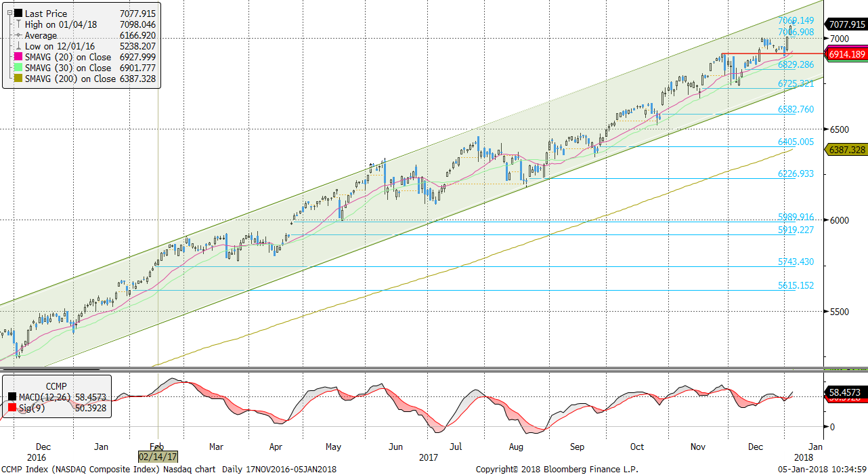868x475 pixels.
Task: Click the High marker icon in legend
Action: (x=18, y=24)
